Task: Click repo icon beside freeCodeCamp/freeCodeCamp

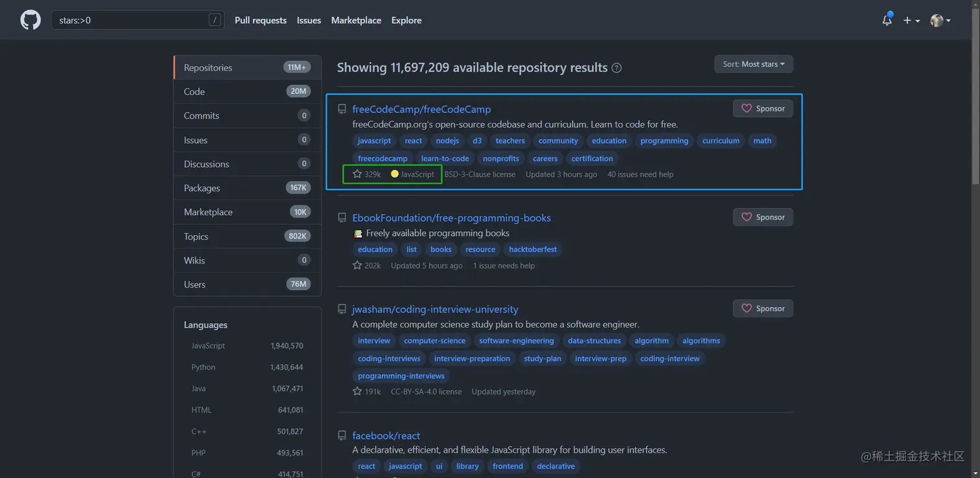Action: [342, 109]
